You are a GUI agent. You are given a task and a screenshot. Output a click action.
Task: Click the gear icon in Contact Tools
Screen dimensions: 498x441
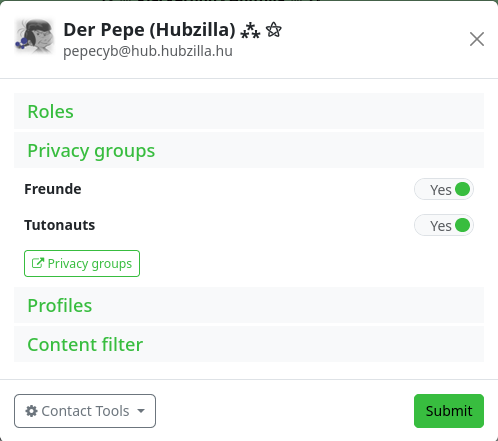32,411
